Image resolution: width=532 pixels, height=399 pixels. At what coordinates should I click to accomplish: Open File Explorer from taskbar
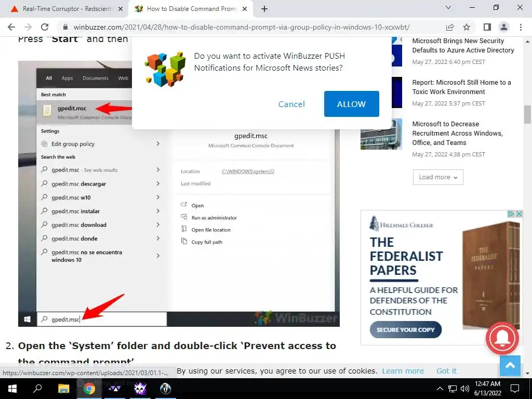click(63, 389)
